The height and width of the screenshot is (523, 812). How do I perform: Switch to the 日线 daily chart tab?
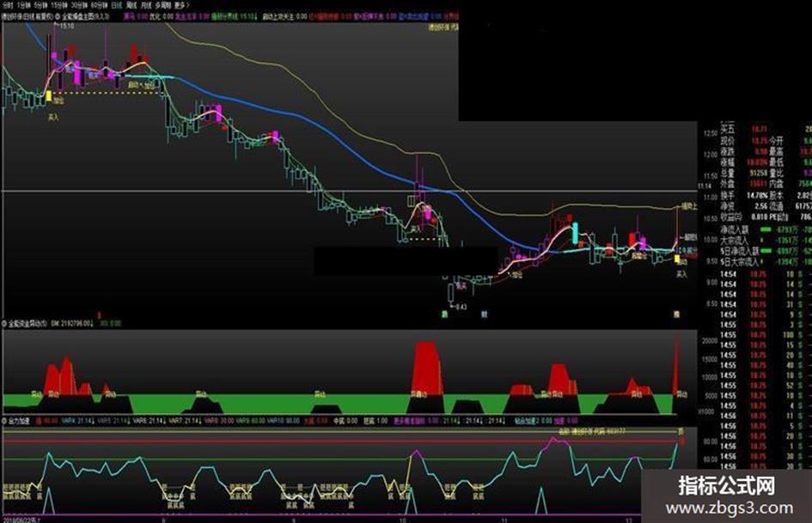coord(117,4)
